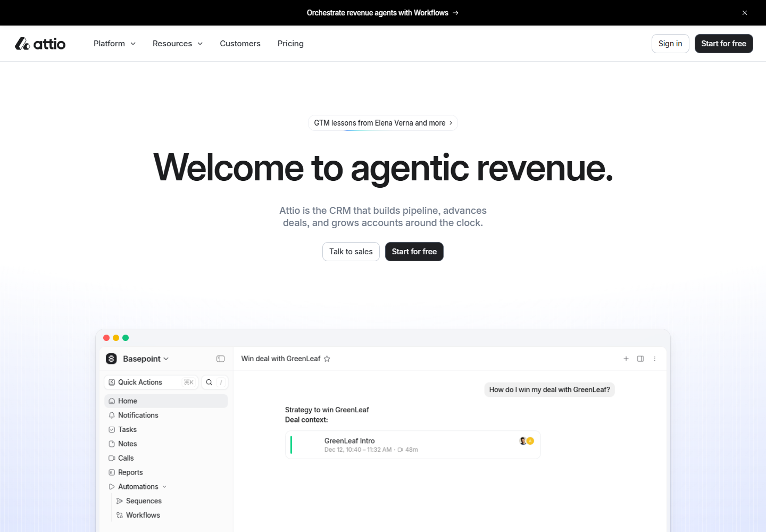Star the Win deal with GreenLeaf chat
766x532 pixels.
pos(327,359)
